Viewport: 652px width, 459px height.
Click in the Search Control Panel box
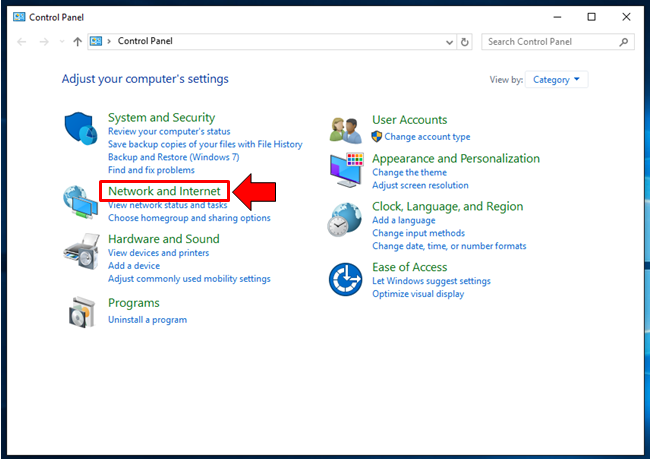point(549,42)
